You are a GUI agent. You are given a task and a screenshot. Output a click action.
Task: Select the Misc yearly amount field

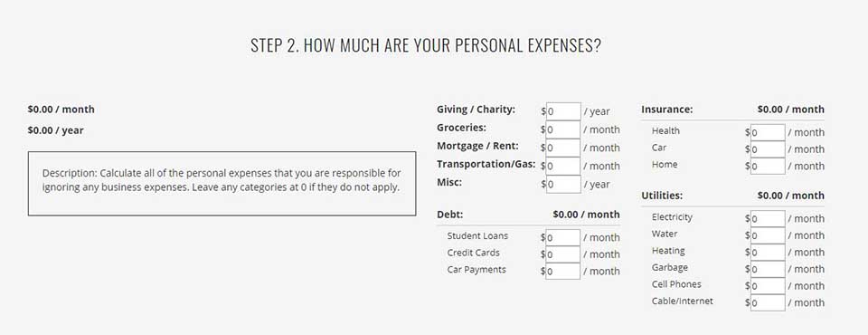563,184
